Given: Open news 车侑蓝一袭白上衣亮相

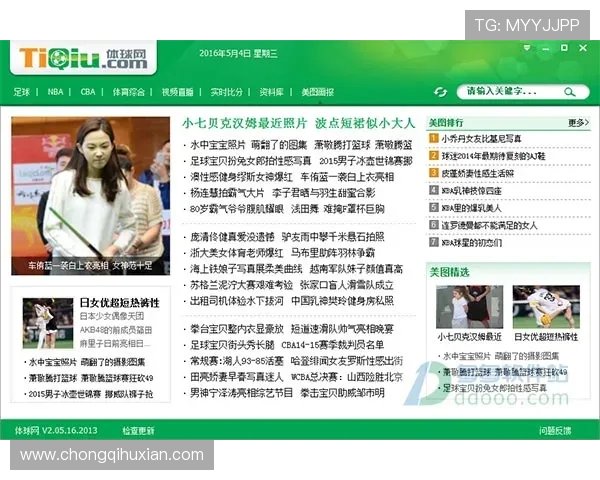Looking at the screenshot, I should tap(347, 177).
